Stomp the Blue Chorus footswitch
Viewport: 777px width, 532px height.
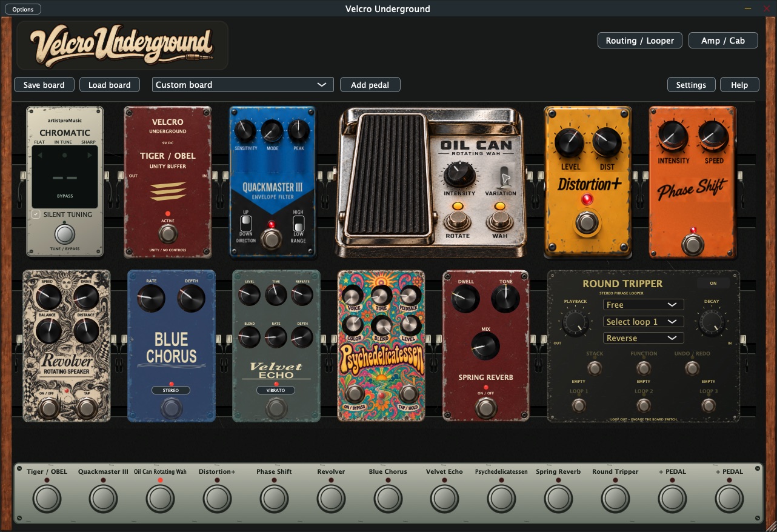pyautogui.click(x=172, y=409)
